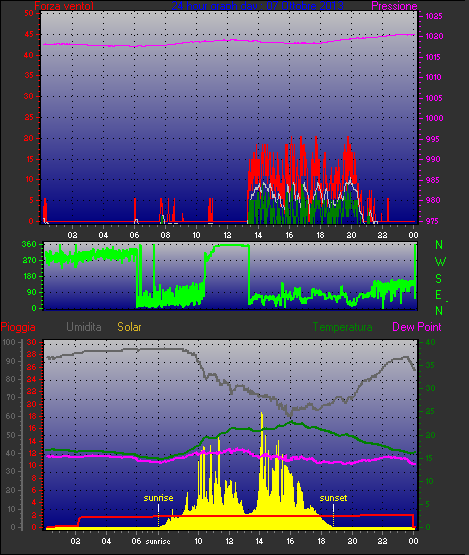Click the sunrise marker label
The width and height of the screenshot is (469, 555).
click(158, 498)
